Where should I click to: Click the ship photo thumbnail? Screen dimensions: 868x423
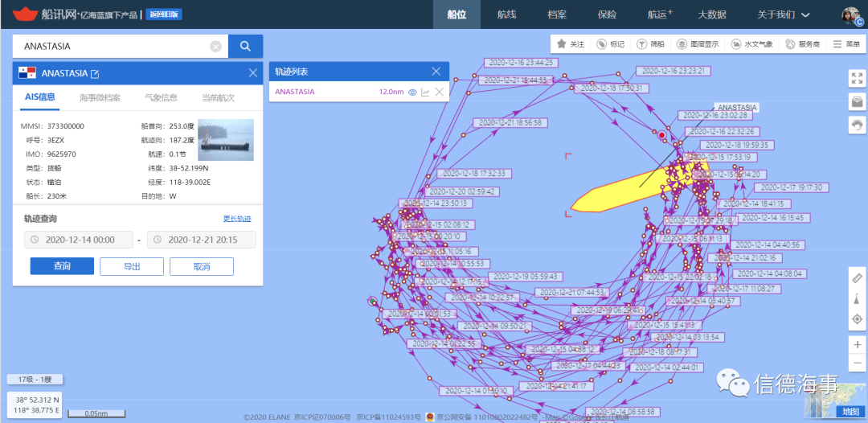(225, 140)
